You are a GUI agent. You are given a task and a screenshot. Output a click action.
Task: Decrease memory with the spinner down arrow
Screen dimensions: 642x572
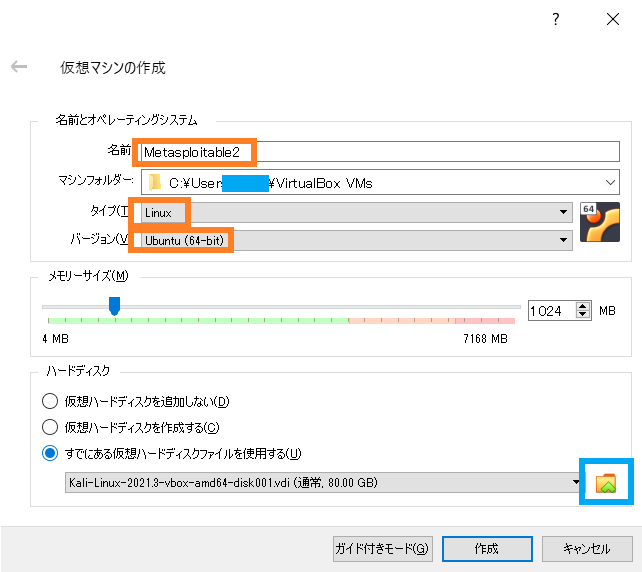pos(583,314)
